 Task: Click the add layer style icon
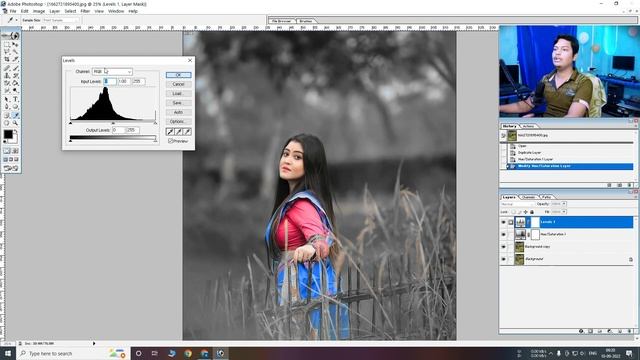[x=581, y=331]
